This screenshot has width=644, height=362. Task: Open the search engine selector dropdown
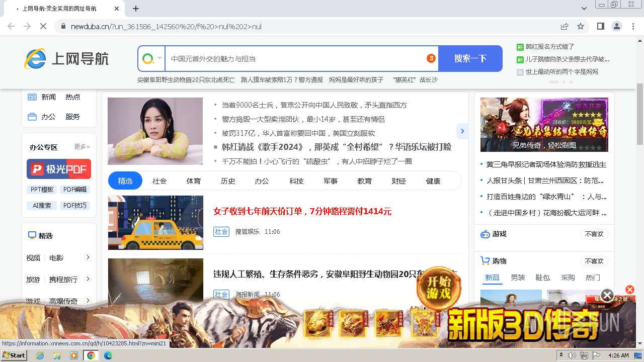point(152,59)
